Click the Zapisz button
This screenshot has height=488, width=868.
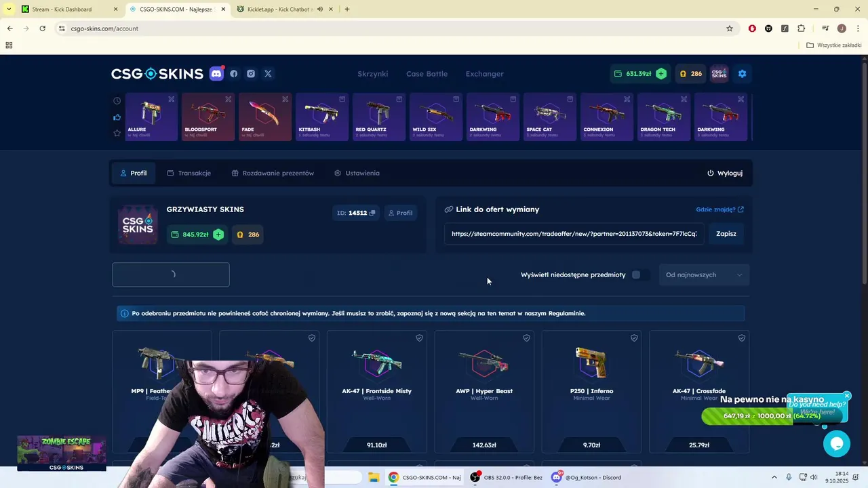(x=726, y=234)
